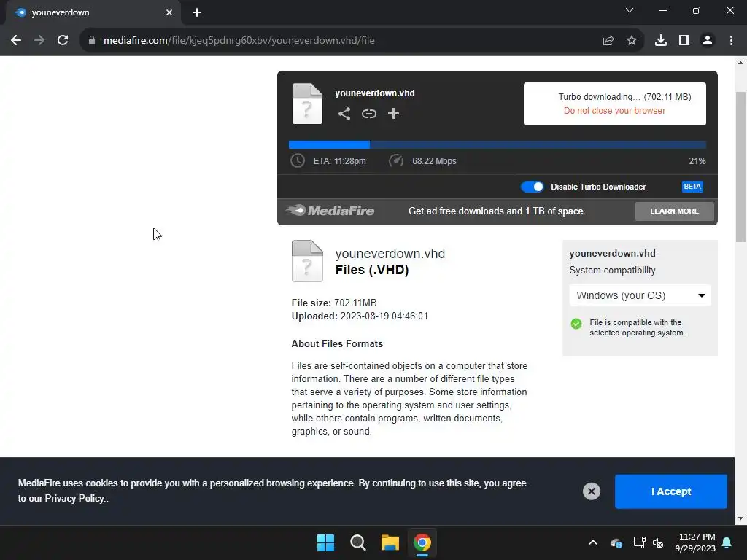The width and height of the screenshot is (747, 560).
Task: Open a new tab with the plus button
Action: 197,12
